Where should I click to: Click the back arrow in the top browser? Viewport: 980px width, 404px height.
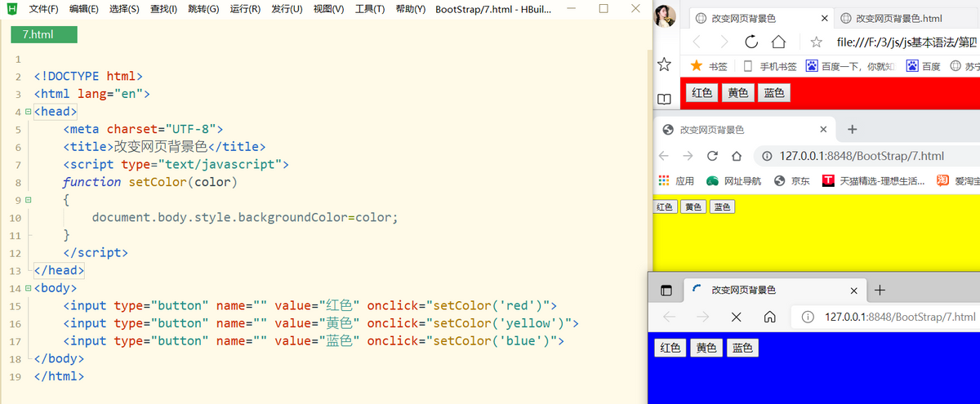point(697,42)
